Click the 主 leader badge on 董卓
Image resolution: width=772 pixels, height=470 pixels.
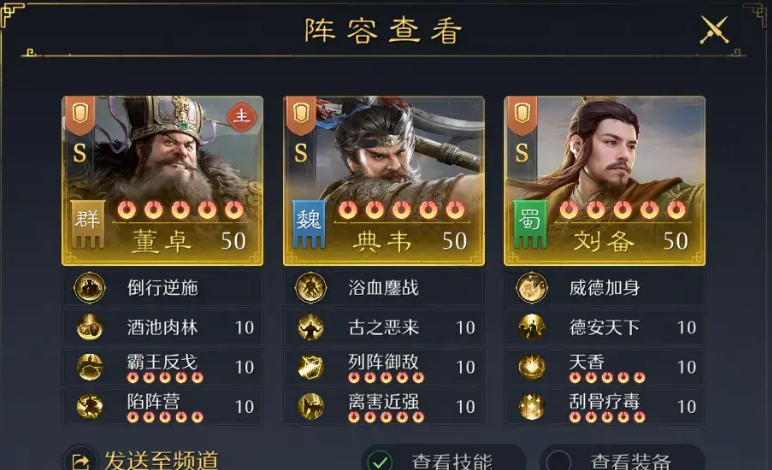pyautogui.click(x=242, y=117)
